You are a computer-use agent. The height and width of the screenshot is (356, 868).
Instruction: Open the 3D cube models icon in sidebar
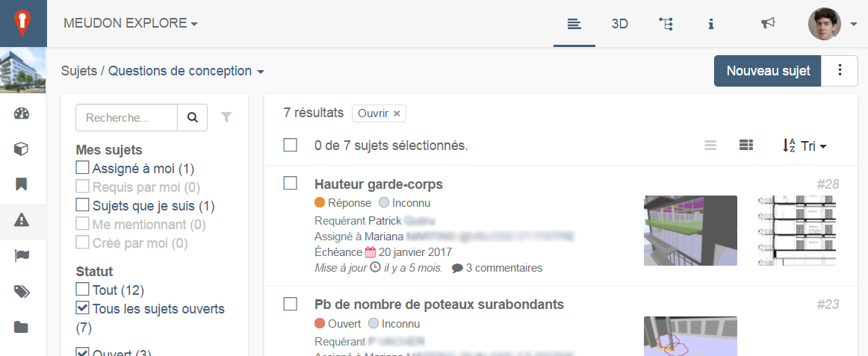click(22, 149)
